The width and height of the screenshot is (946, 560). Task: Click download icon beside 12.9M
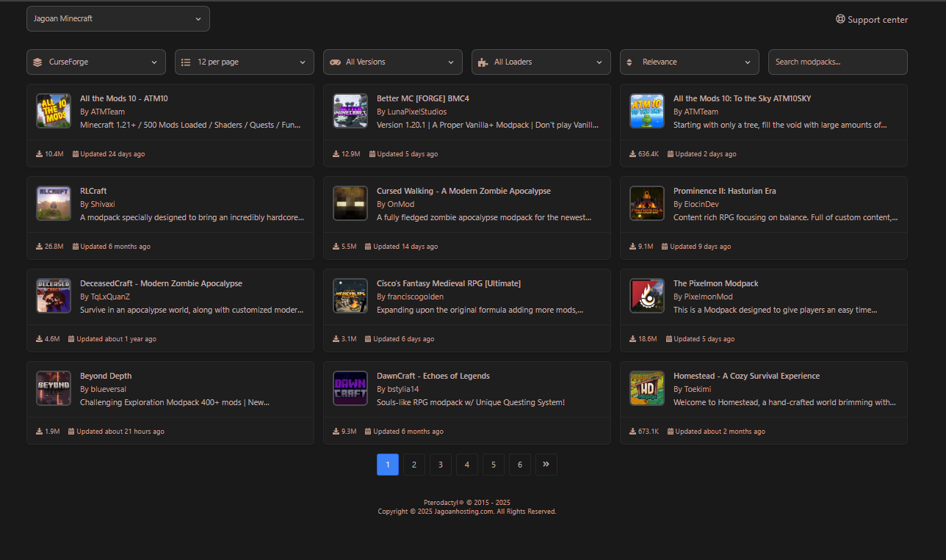336,154
